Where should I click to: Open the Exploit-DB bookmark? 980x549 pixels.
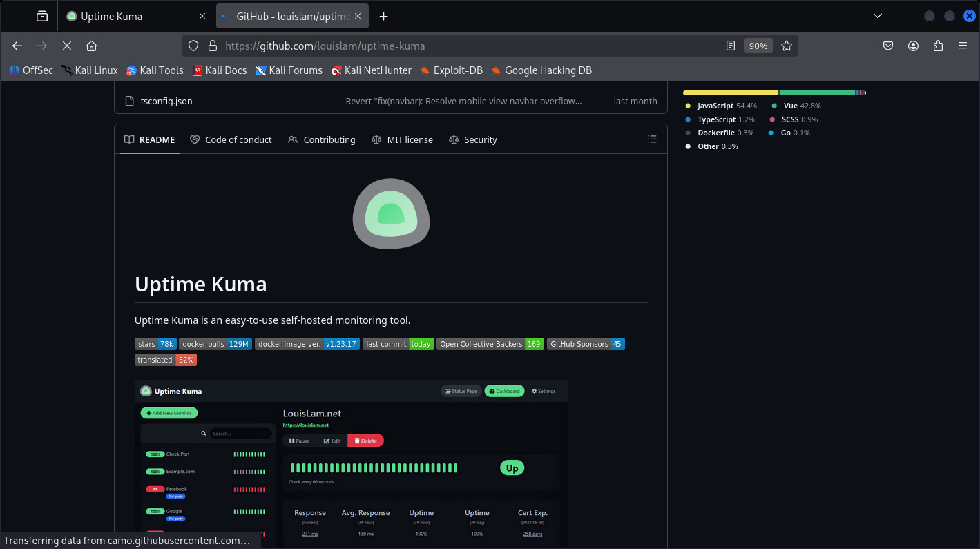point(451,70)
